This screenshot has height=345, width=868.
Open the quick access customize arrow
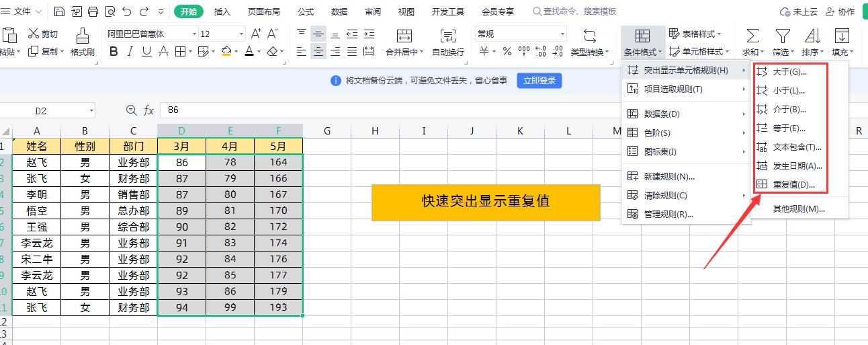[x=161, y=11]
